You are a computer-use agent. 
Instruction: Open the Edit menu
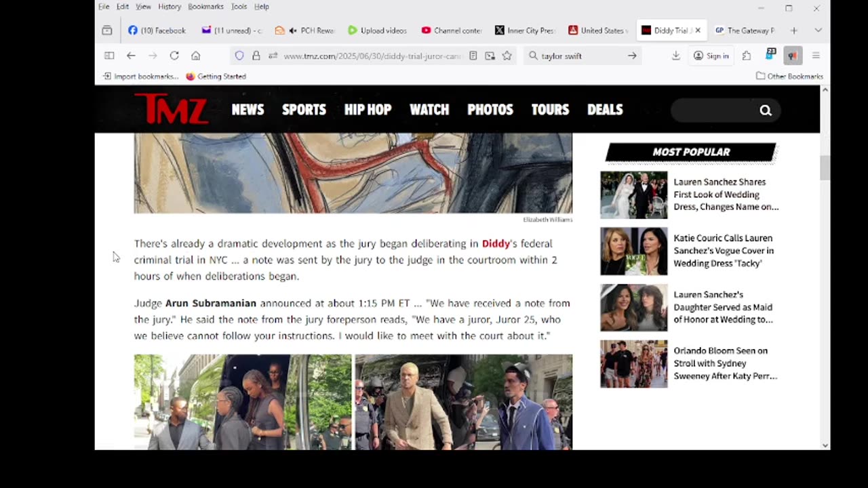(x=122, y=7)
